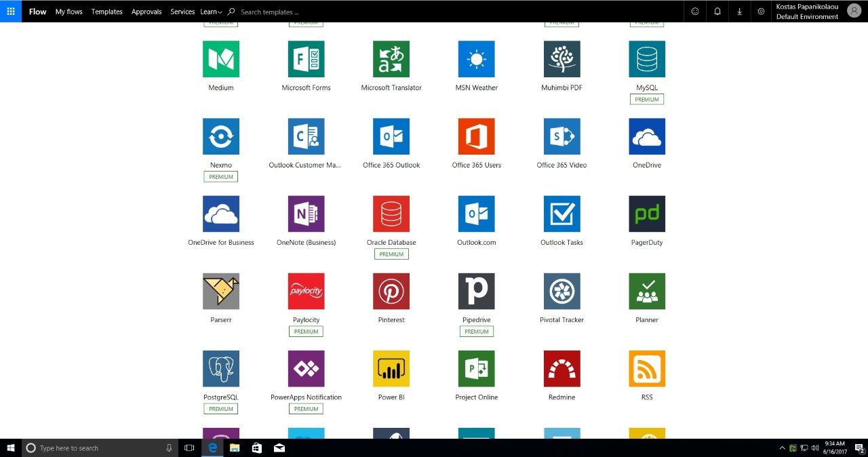The image size is (868, 457).
Task: Open the notifications bell
Action: coord(717,12)
